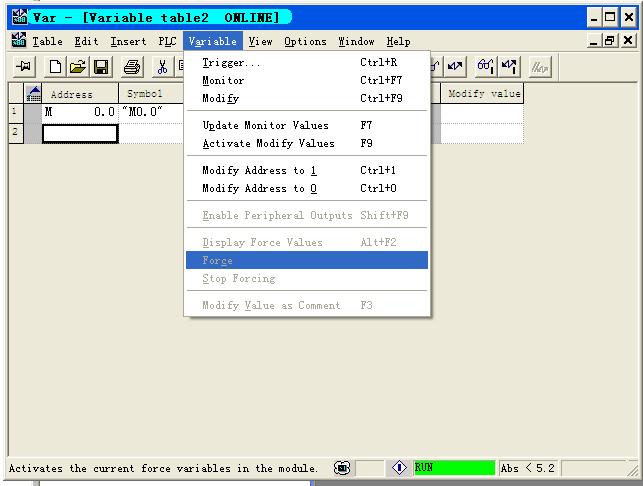Click the Address column header
Image resolution: width=643 pixels, height=486 pixels.
point(71,94)
